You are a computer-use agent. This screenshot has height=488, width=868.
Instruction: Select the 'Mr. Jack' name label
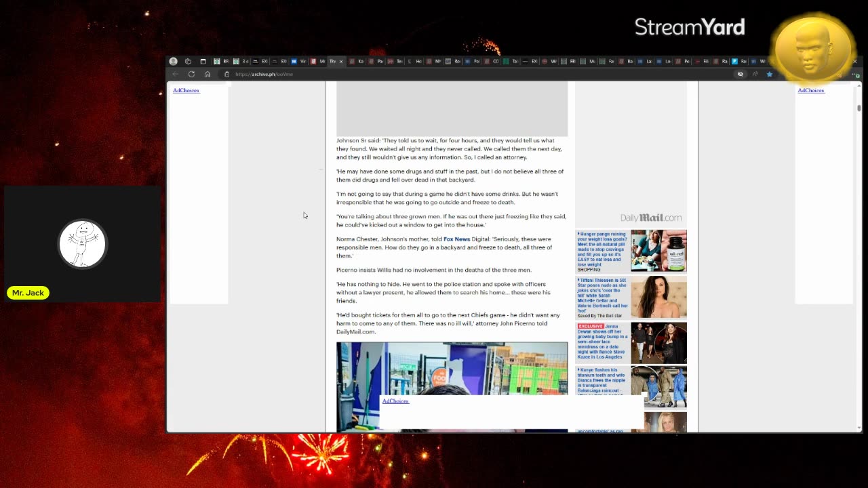click(x=28, y=293)
